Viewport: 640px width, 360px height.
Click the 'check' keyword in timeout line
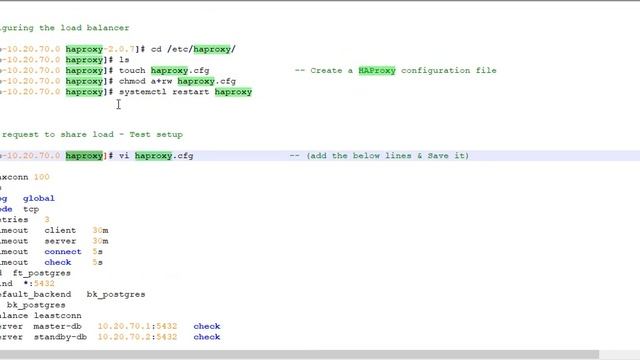(58, 262)
